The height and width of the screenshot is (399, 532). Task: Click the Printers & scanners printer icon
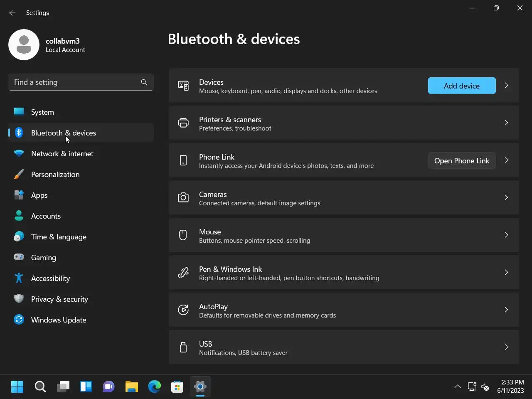tap(183, 123)
